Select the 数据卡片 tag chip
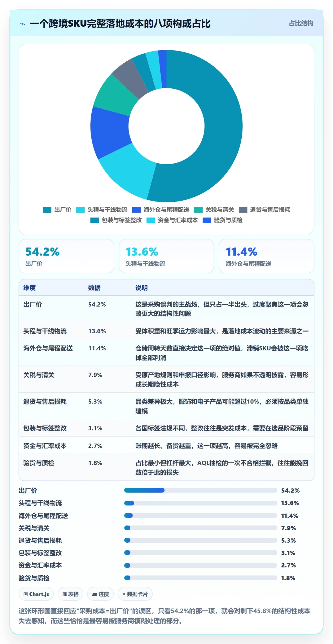 pos(135,594)
